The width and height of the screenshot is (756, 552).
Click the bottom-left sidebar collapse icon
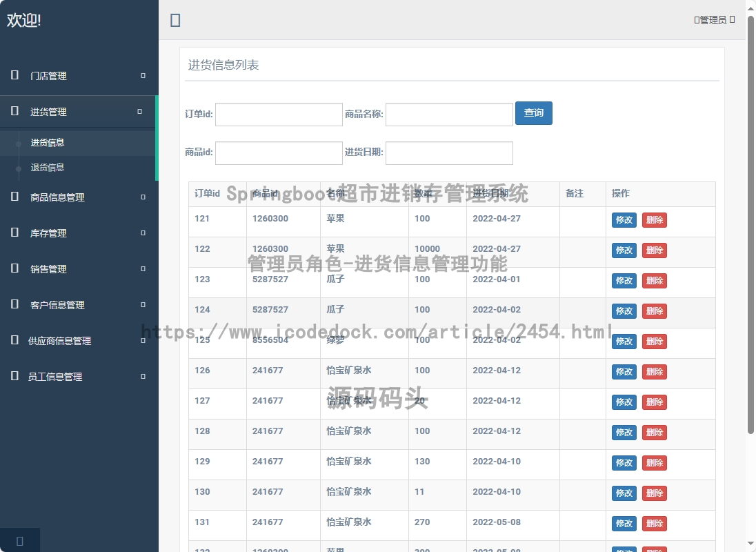coord(20,541)
